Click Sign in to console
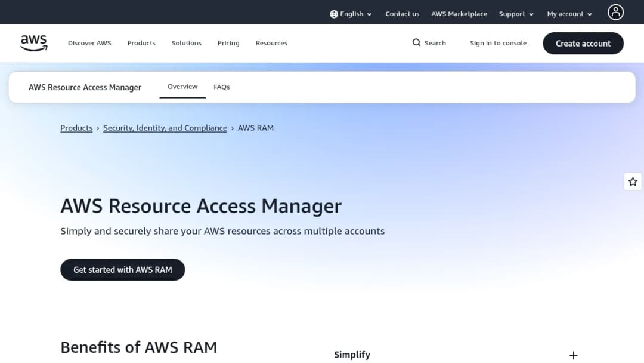644x363 pixels. [498, 43]
